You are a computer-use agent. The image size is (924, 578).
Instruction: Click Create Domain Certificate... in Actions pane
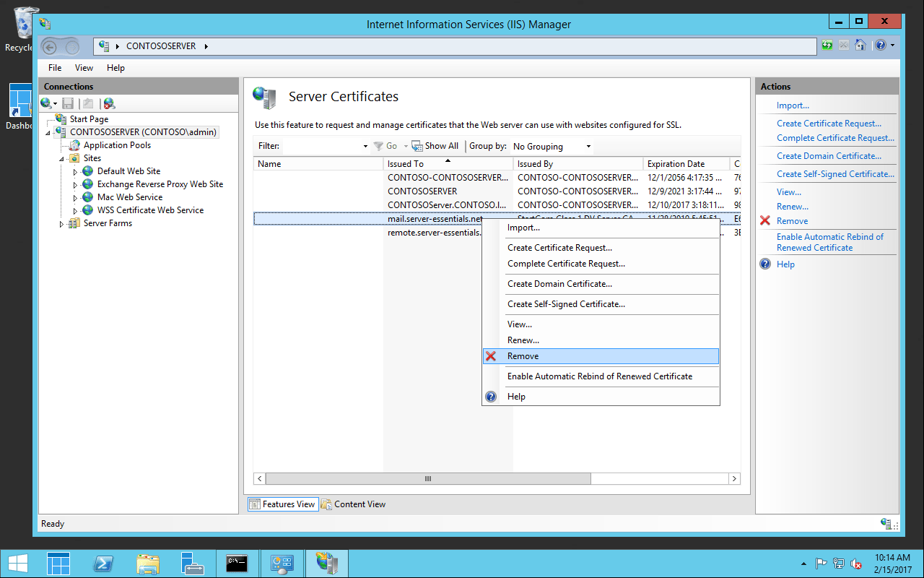tap(829, 156)
